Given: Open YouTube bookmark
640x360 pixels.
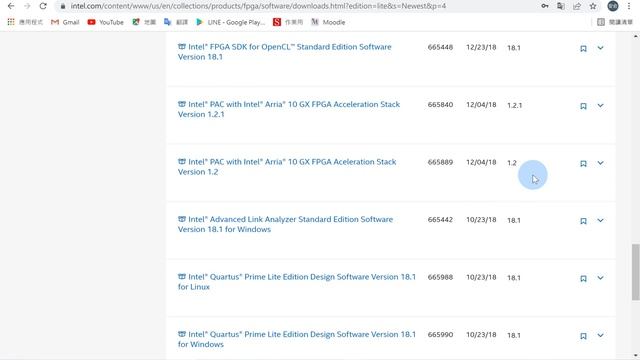Looking at the screenshot, I should click(x=106, y=22).
